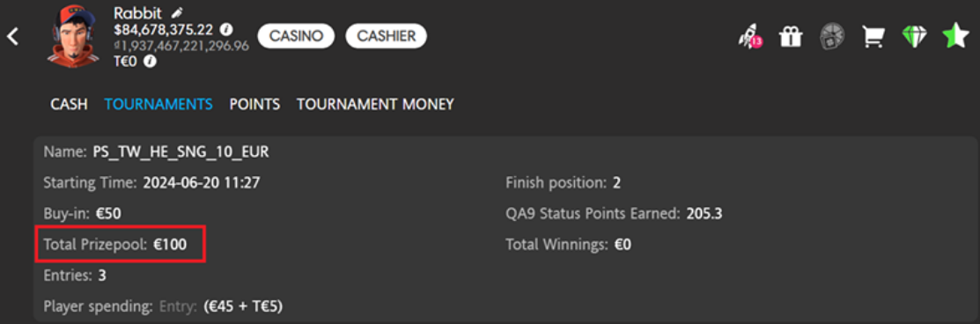Image resolution: width=980 pixels, height=324 pixels.
Task: Switch to the CASH tab
Action: click(x=69, y=105)
